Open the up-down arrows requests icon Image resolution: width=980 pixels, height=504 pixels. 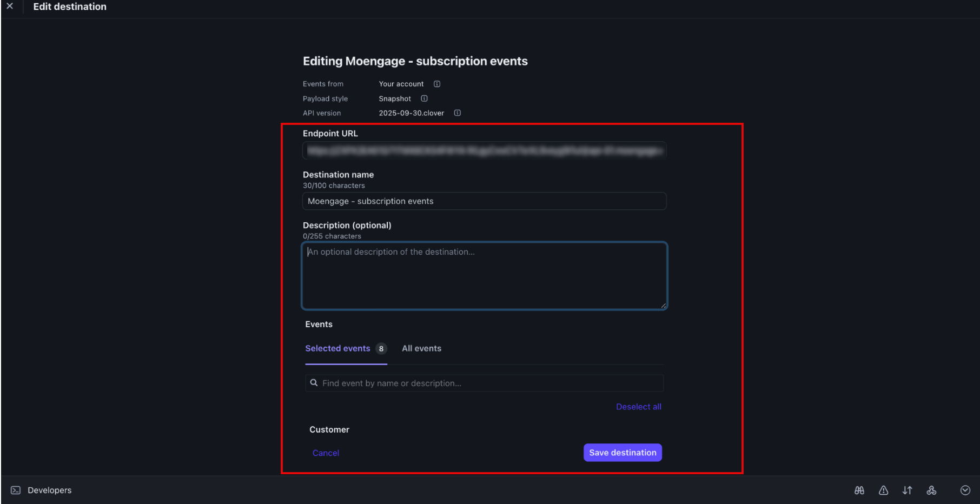[907, 490]
